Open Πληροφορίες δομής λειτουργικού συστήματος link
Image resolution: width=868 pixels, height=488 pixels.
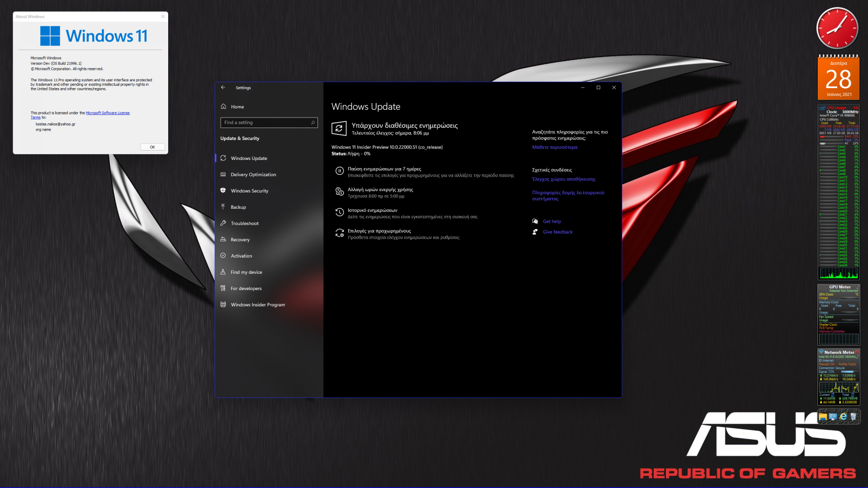(568, 196)
